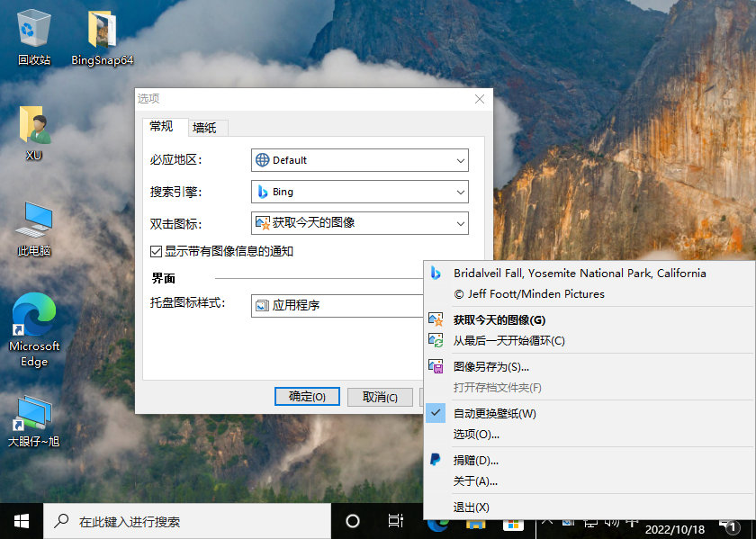
Task: Click the star icon for 获取今天的图像
Action: click(x=436, y=319)
